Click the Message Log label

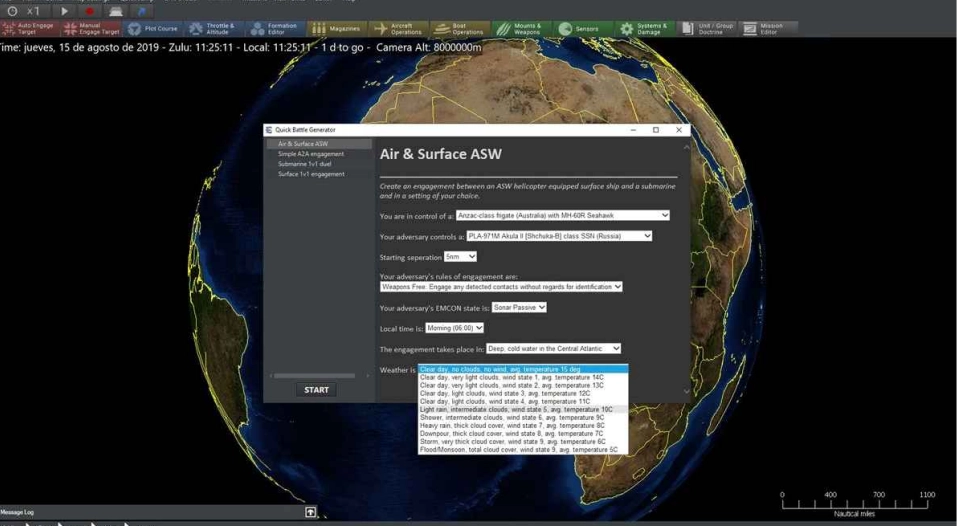pos(17,513)
